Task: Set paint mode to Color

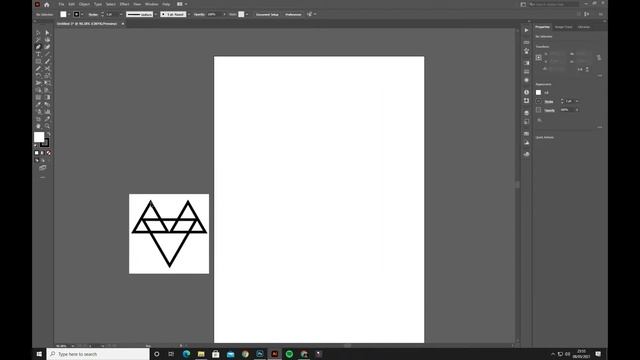Action: click(x=36, y=153)
